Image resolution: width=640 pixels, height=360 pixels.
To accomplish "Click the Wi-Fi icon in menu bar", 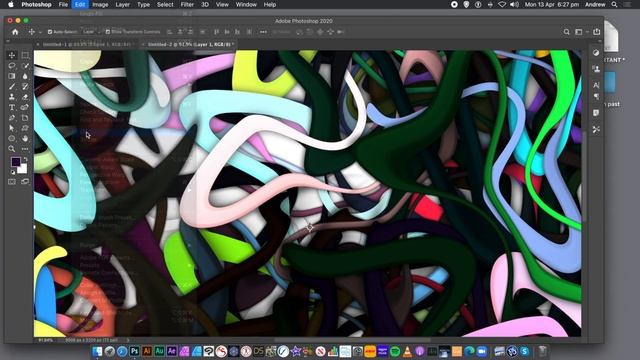I will coord(502,4).
